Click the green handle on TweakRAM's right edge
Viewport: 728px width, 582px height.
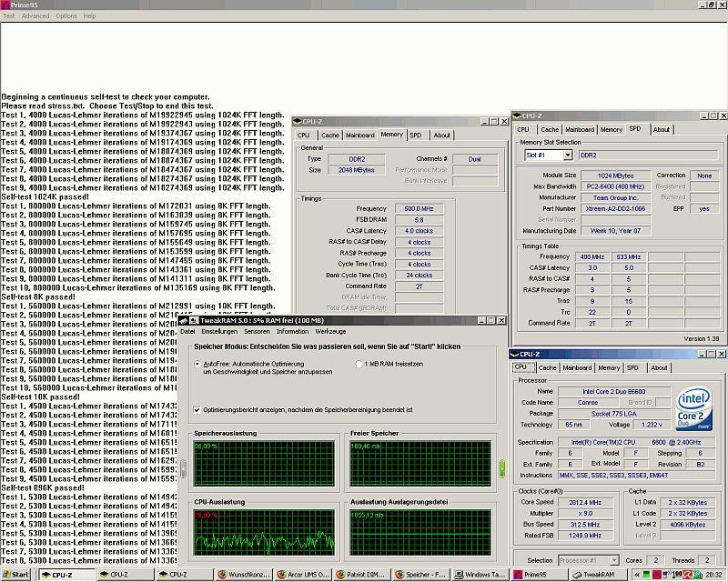(x=502, y=468)
